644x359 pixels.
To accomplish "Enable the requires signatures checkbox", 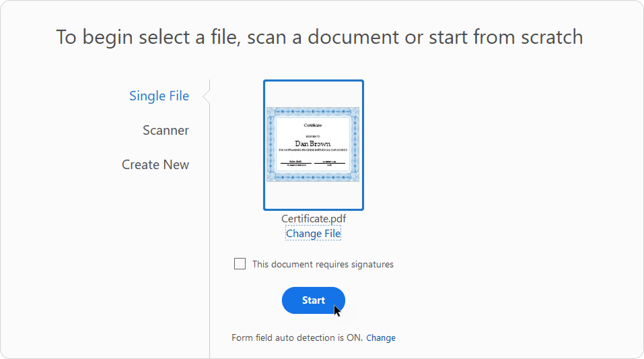I will pos(240,264).
